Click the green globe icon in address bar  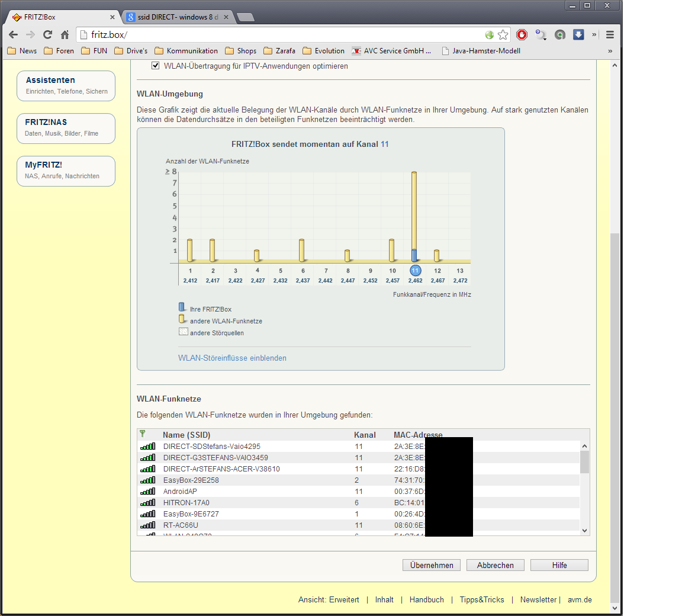tap(490, 35)
